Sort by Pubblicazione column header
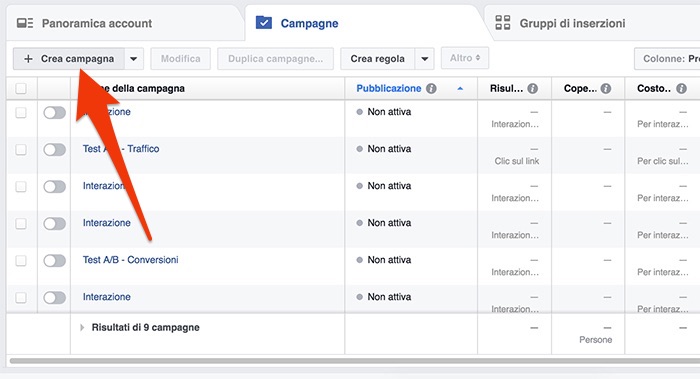The width and height of the screenshot is (700, 379). click(x=388, y=88)
